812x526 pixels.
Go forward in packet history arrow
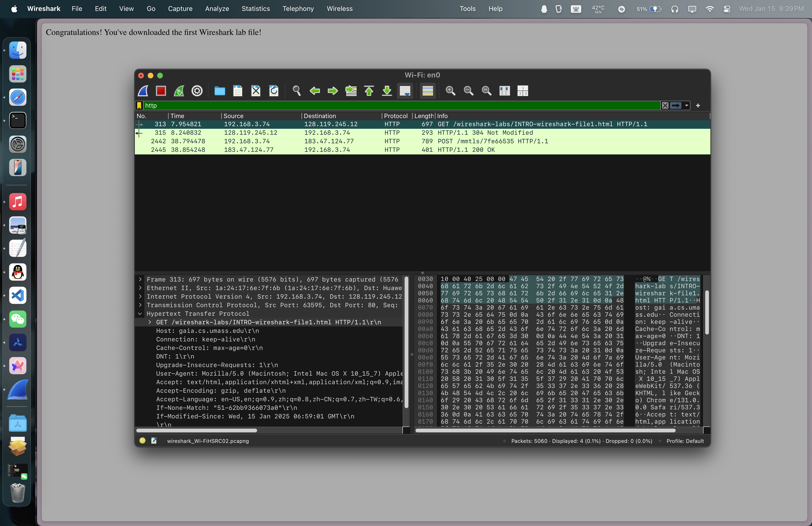[333, 91]
